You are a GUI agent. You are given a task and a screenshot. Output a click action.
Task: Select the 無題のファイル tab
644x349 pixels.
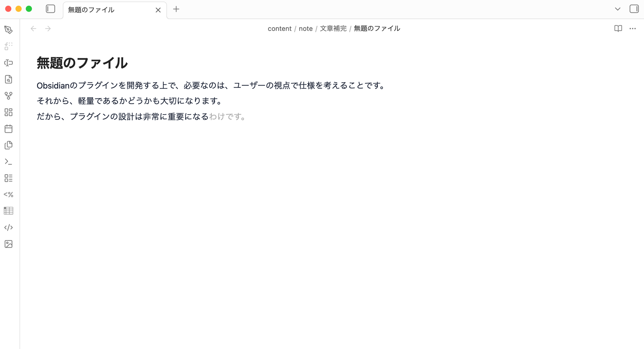click(x=115, y=10)
